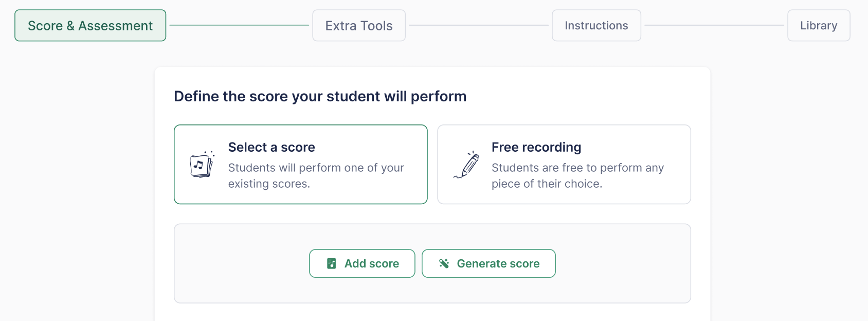The image size is (868, 321).
Task: Choose the Free recording option card
Action: [x=564, y=164]
